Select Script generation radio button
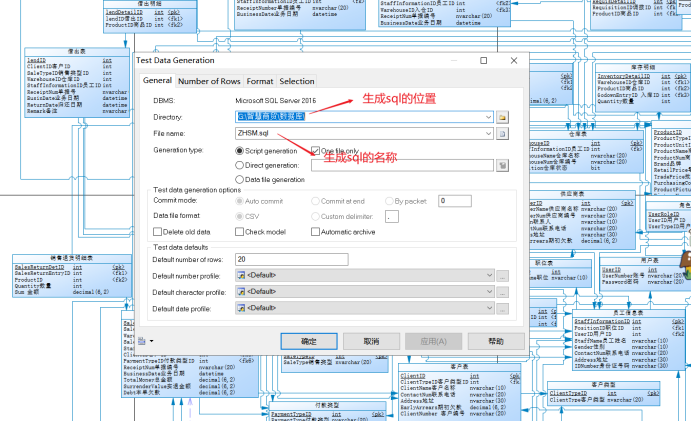 239,151
